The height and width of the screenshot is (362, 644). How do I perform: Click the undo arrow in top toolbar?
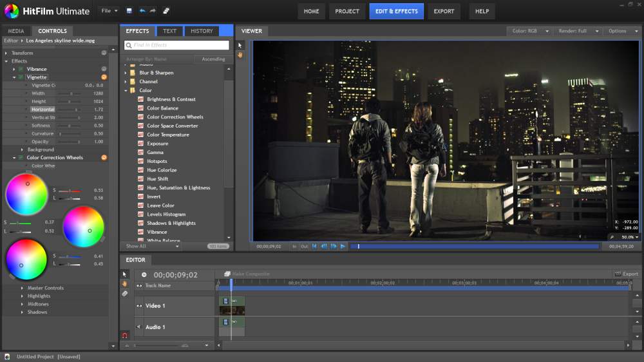(x=142, y=11)
